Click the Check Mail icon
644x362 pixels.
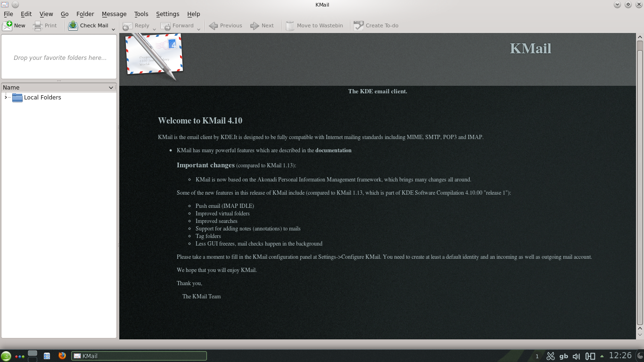coord(73,25)
